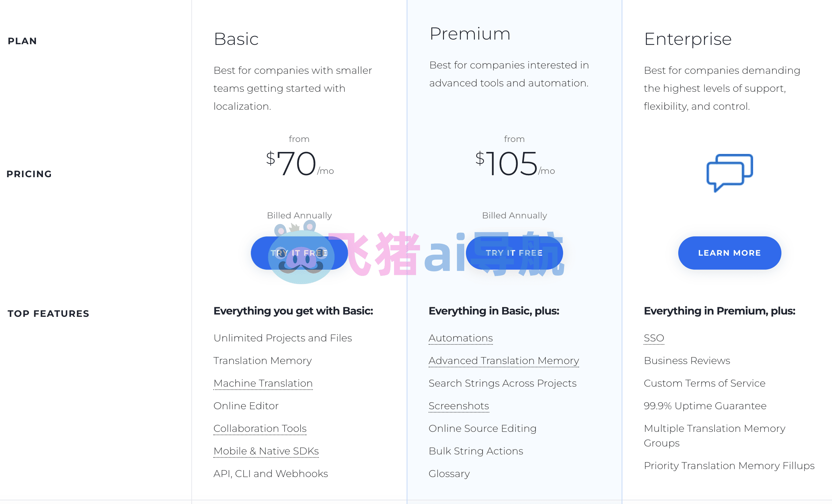832x504 pixels.
Task: Open the Machine Translation feature link
Action: click(263, 383)
